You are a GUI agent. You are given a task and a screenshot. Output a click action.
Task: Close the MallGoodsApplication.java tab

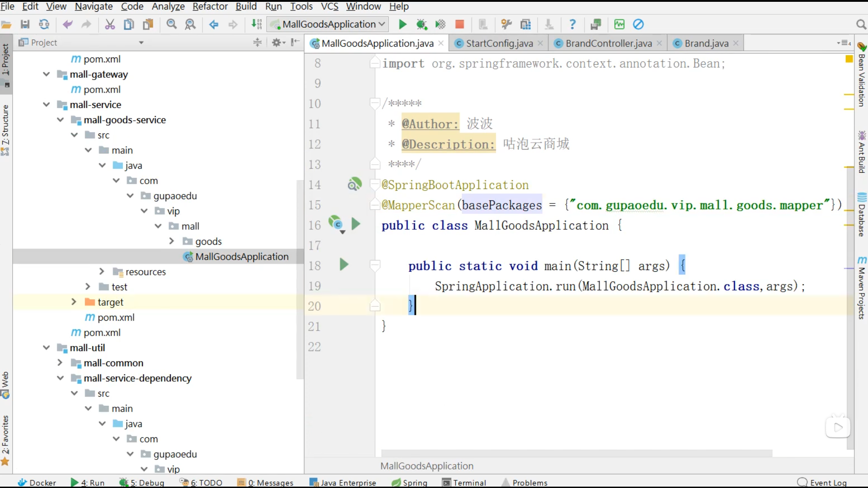[441, 43]
